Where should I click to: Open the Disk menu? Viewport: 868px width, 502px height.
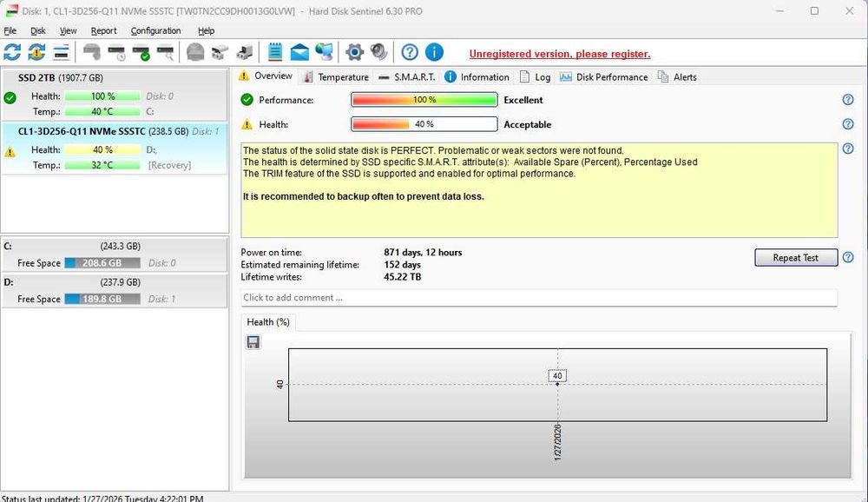[x=37, y=31]
